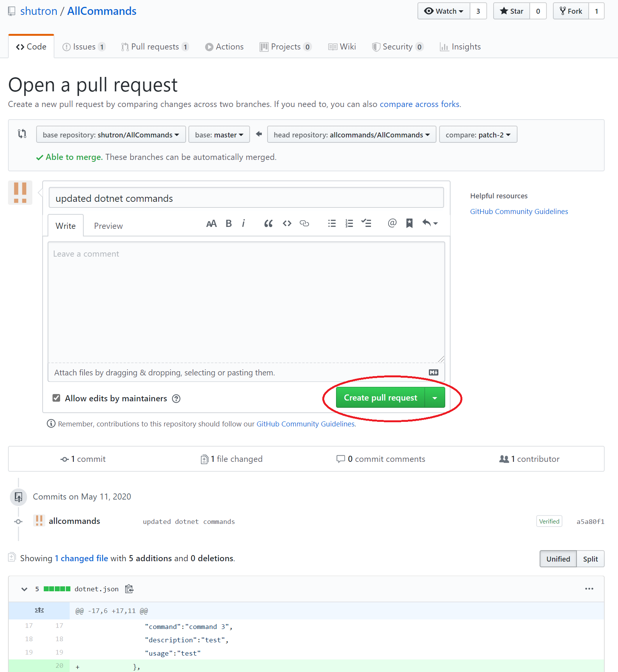This screenshot has height=672, width=618.
Task: Click the header text size icon
Action: pyautogui.click(x=211, y=223)
